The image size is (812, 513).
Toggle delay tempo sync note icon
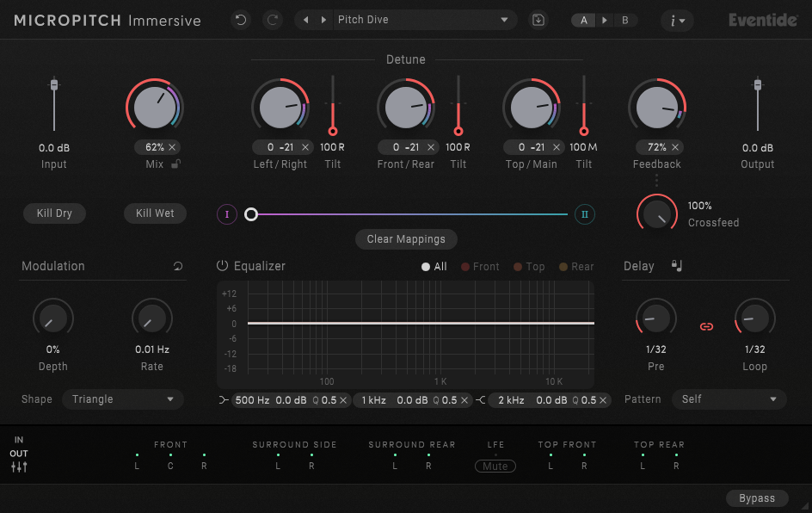click(x=677, y=266)
